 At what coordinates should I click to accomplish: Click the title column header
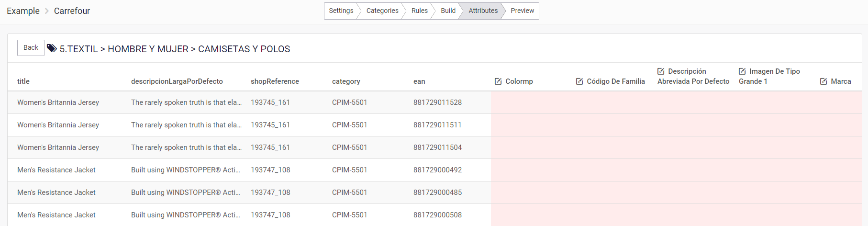pyautogui.click(x=23, y=81)
